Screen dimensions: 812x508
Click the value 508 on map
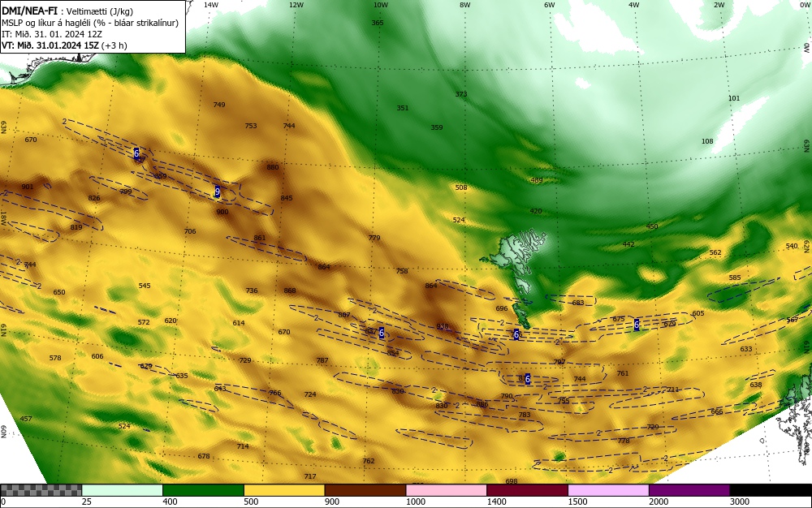point(461,187)
